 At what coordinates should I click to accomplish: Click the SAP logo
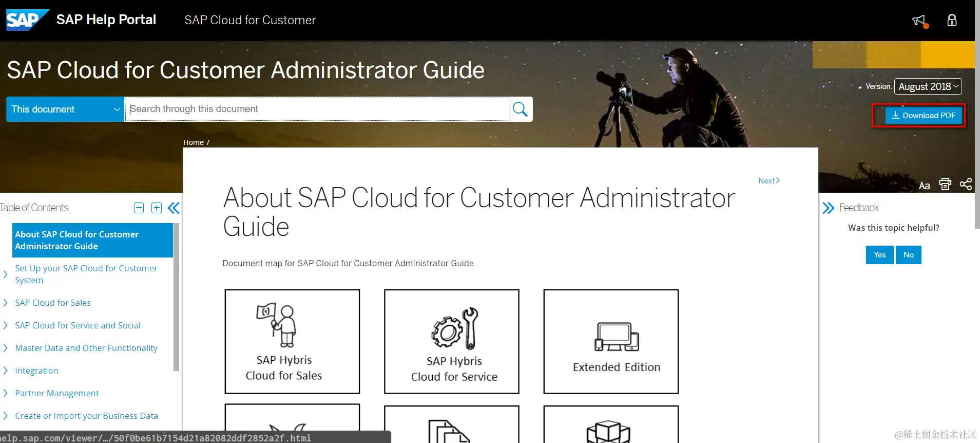coord(27,20)
